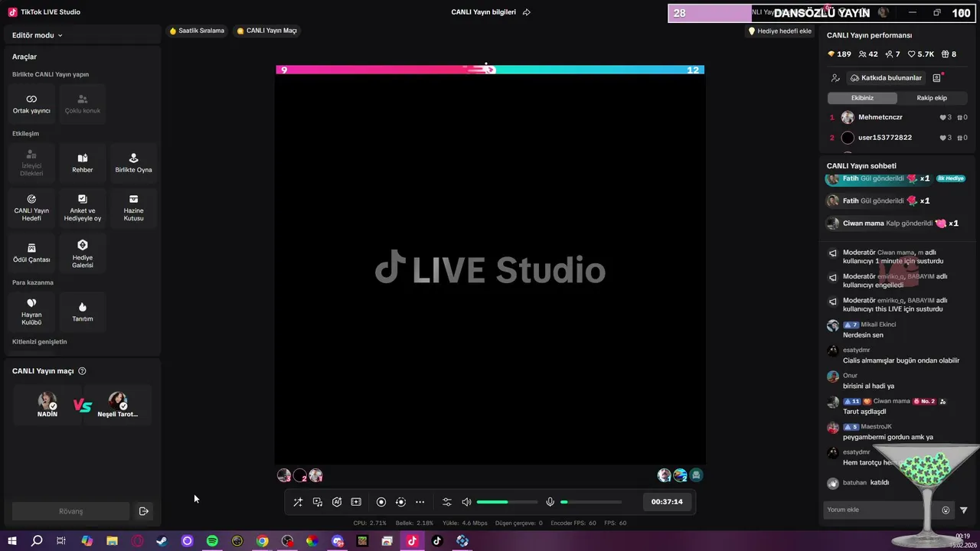Click the likes count 5.7K
The width and height of the screenshot is (980, 551).
point(921,54)
